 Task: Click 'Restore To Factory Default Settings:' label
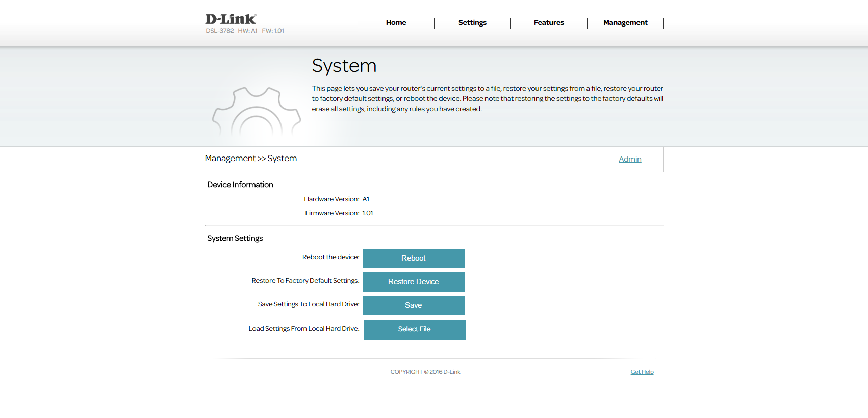pyautogui.click(x=305, y=281)
